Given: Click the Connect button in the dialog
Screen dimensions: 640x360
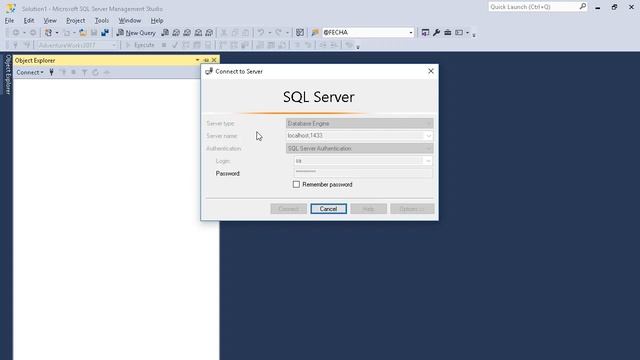Looking at the screenshot, I should point(289,209).
